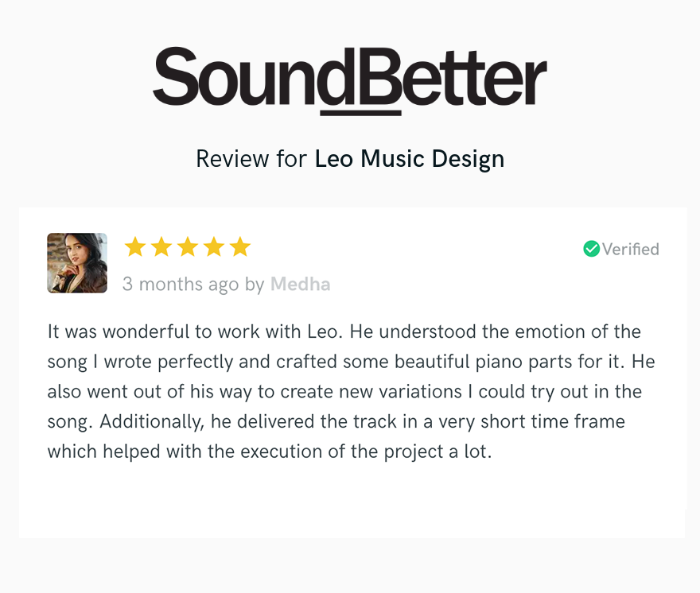Click the review's last line about project
This screenshot has height=593, width=700.
tap(270, 452)
